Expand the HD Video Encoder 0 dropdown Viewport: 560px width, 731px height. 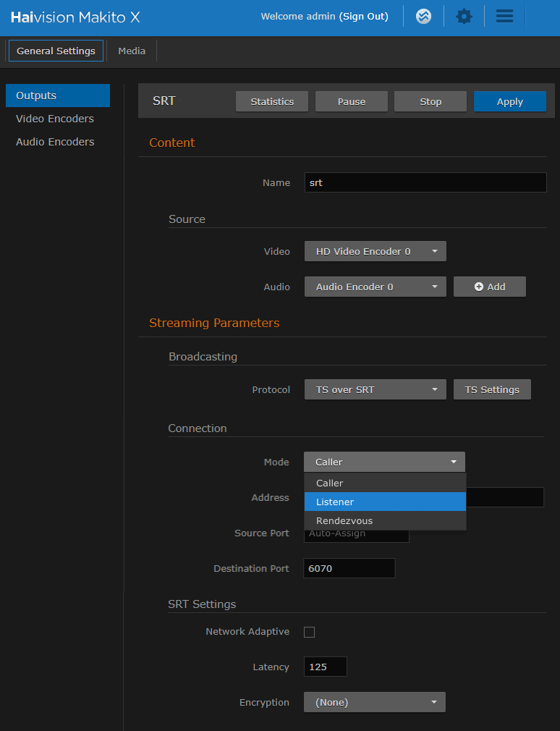coord(375,251)
